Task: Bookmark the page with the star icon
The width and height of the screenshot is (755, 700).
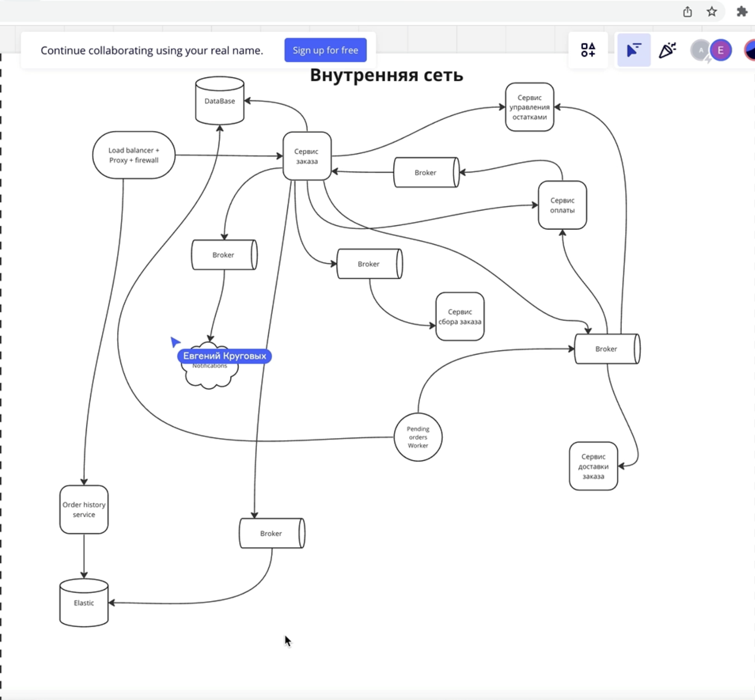Action: tap(712, 12)
